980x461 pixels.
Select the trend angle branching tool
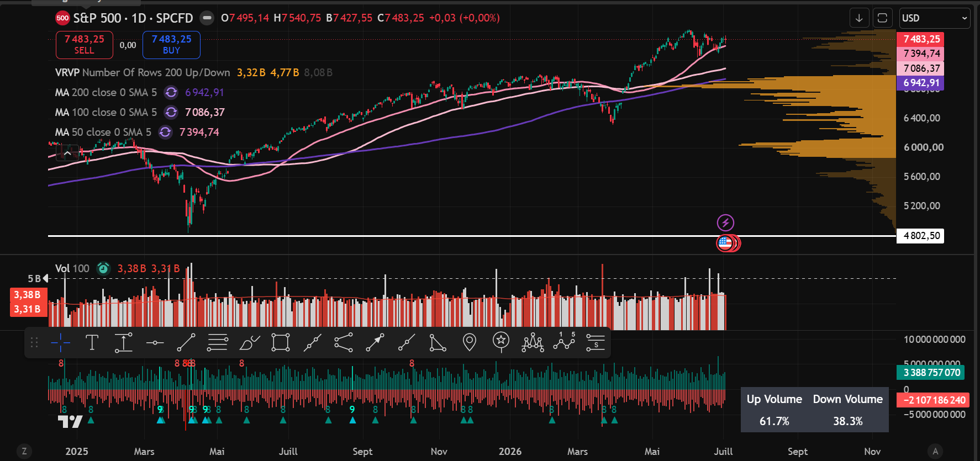[x=344, y=343]
